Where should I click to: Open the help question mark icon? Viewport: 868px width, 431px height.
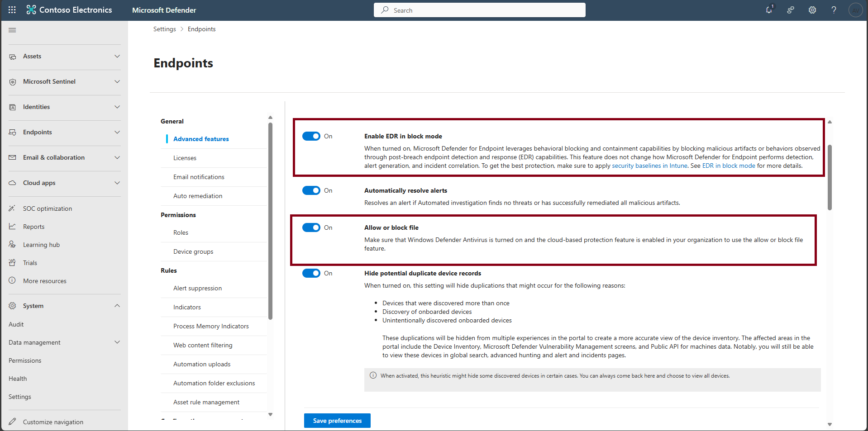click(834, 10)
